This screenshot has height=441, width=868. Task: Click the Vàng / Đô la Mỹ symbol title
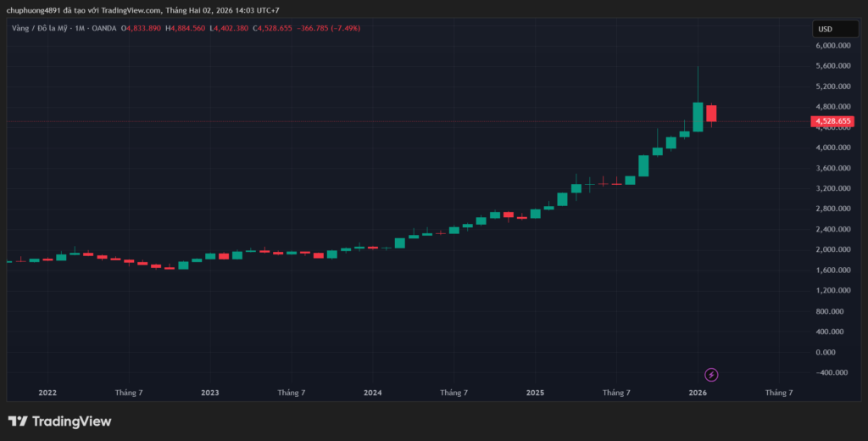pos(42,28)
